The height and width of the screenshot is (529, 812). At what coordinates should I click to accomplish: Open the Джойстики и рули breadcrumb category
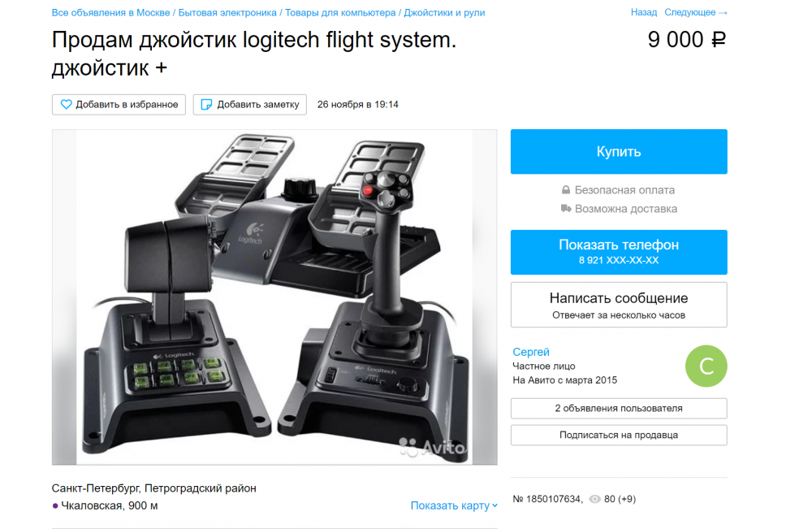[x=444, y=12]
